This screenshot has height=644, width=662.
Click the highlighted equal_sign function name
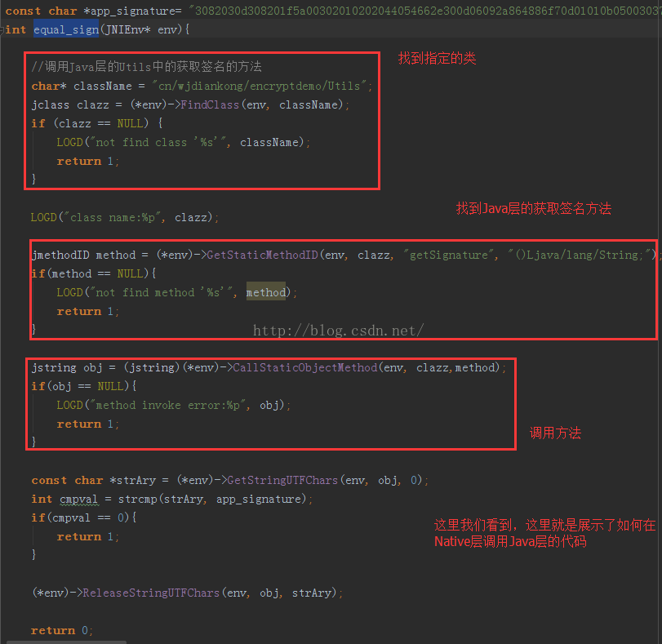[x=66, y=30]
